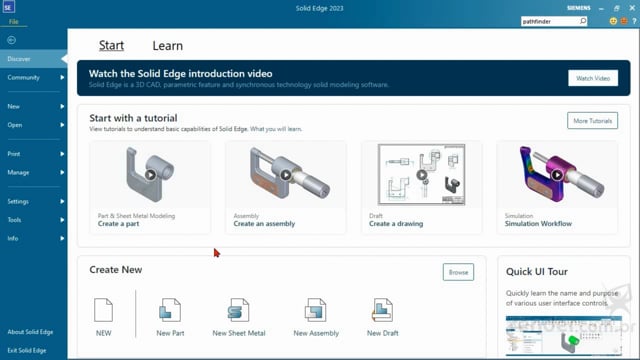
Task: Click the blank NEW document icon
Action: [103, 310]
